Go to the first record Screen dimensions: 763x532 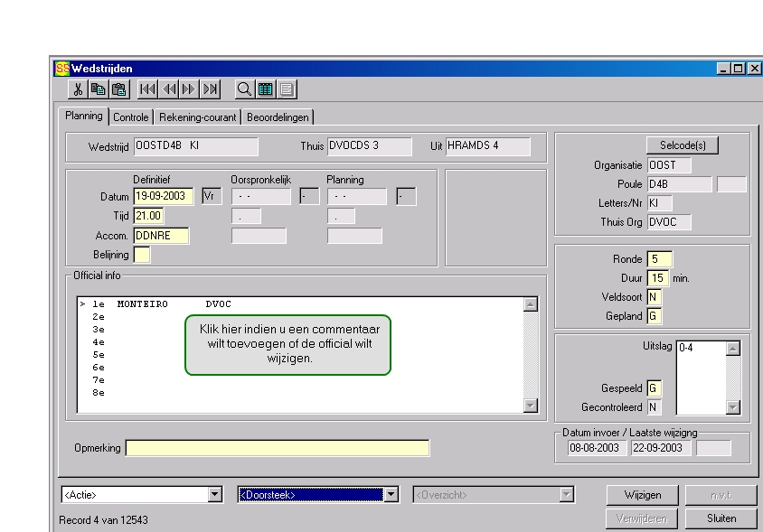point(148,89)
